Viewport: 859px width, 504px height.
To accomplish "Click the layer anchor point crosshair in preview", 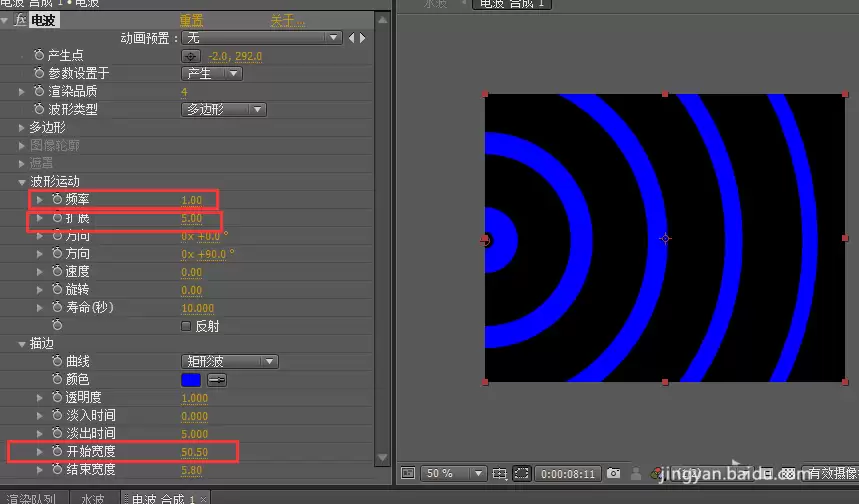I will coord(665,238).
